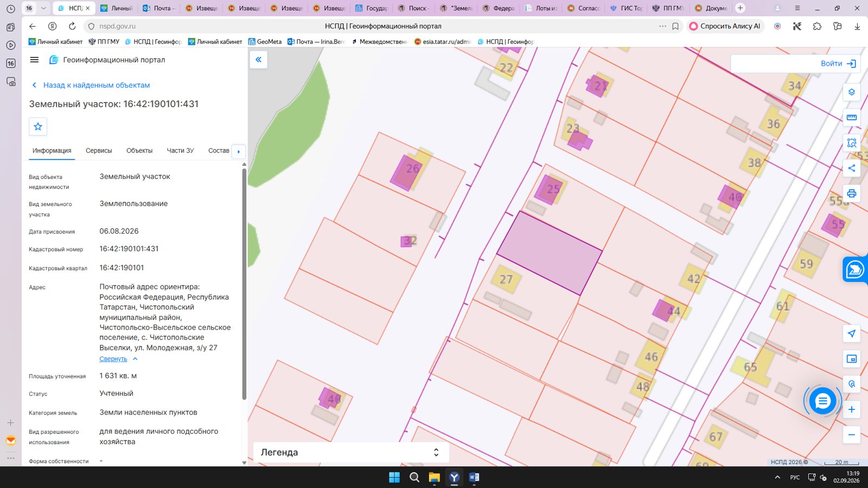Screen dimensions: 868x488
Task: Zoom in with the plus button
Action: [852, 409]
